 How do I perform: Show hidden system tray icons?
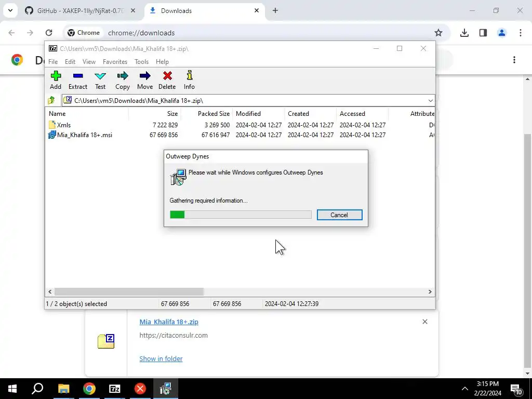[465, 389]
